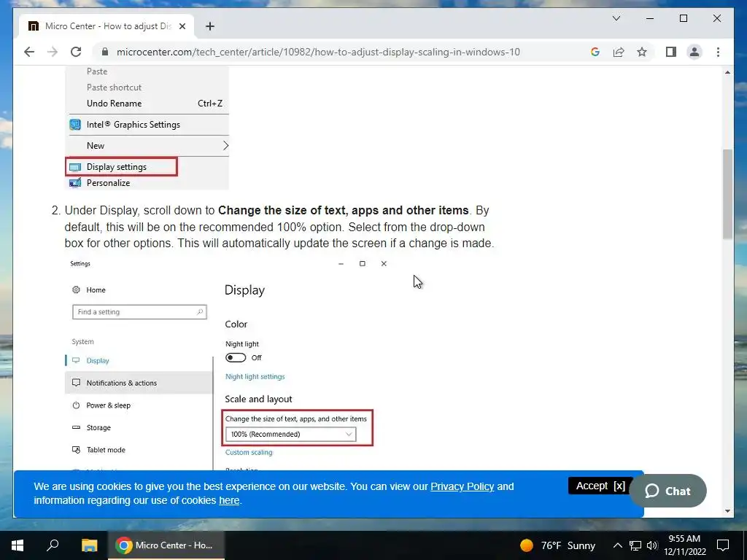
Task: Open the Windows Start menu
Action: point(18,545)
